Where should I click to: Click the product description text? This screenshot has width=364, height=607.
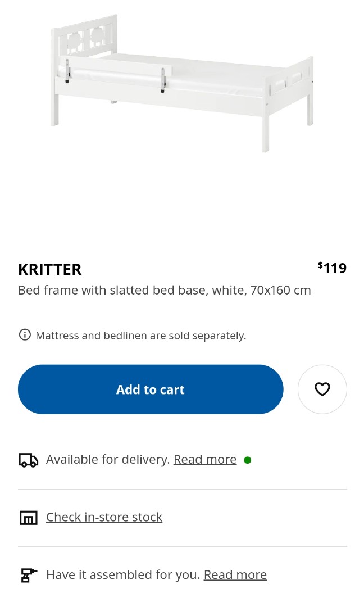tap(164, 290)
